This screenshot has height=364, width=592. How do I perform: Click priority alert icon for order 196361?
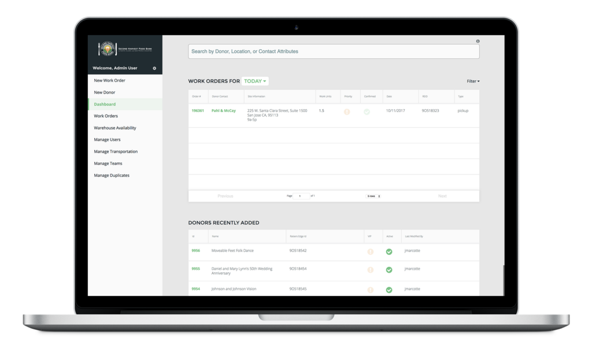[347, 111]
